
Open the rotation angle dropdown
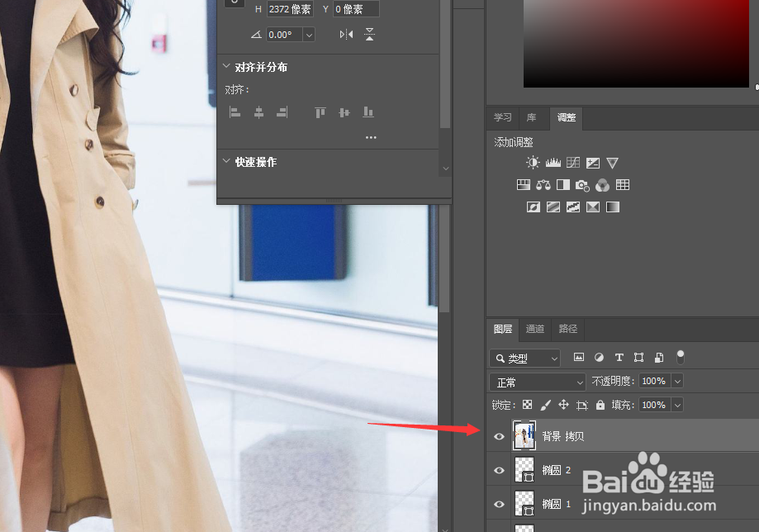(309, 35)
